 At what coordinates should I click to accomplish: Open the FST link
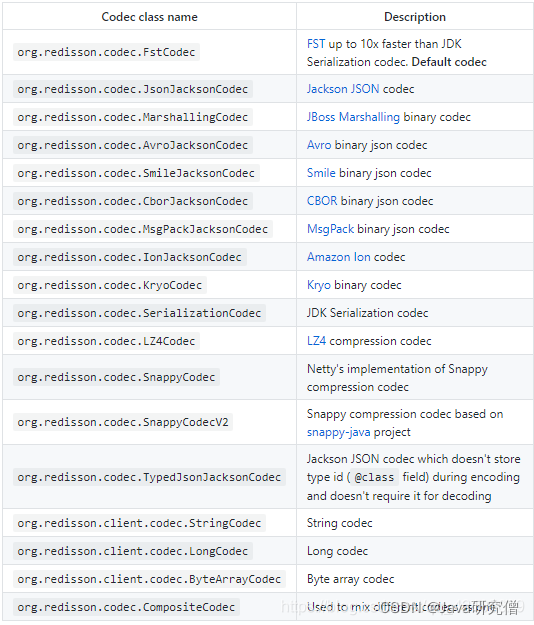[316, 44]
